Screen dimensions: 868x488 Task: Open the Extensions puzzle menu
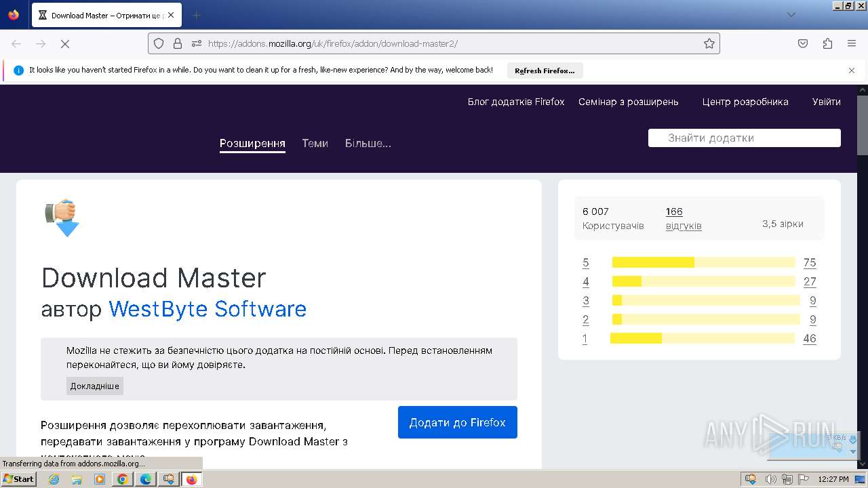(827, 43)
